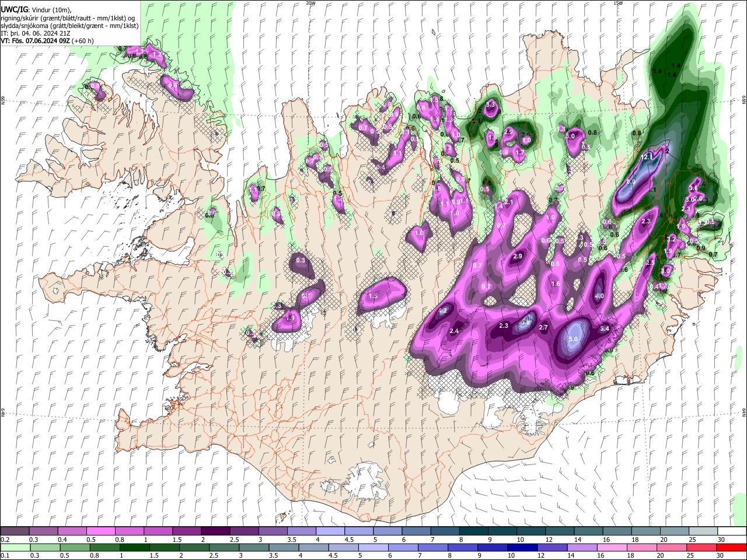Viewport: 747px width, 560px height.
Task: Select the bright red bottom swatch after 30
Action: (732, 547)
